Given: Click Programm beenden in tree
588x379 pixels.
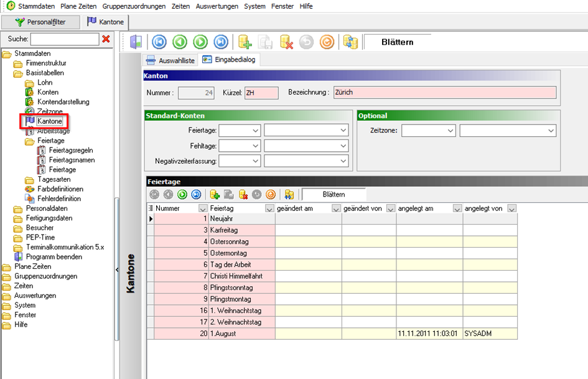Looking at the screenshot, I should (x=54, y=257).
